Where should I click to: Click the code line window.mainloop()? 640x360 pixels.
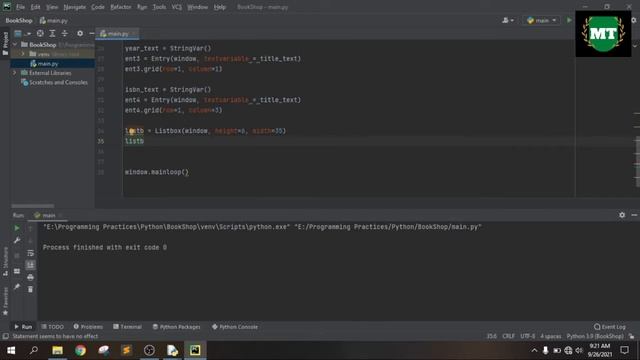157,172
